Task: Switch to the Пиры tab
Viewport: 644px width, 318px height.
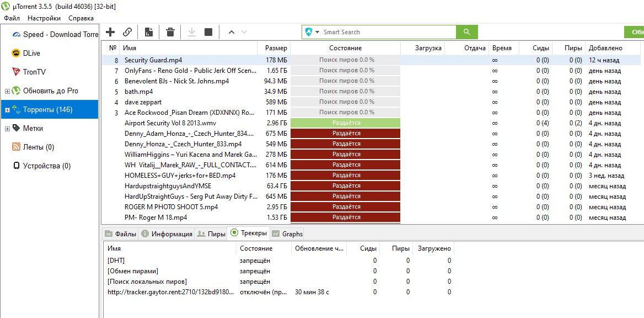Action: pos(211,234)
